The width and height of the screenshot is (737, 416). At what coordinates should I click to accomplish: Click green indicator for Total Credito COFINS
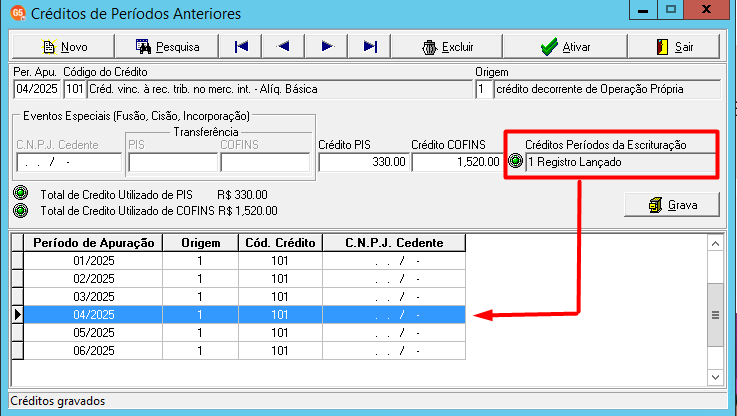pyautogui.click(x=21, y=210)
